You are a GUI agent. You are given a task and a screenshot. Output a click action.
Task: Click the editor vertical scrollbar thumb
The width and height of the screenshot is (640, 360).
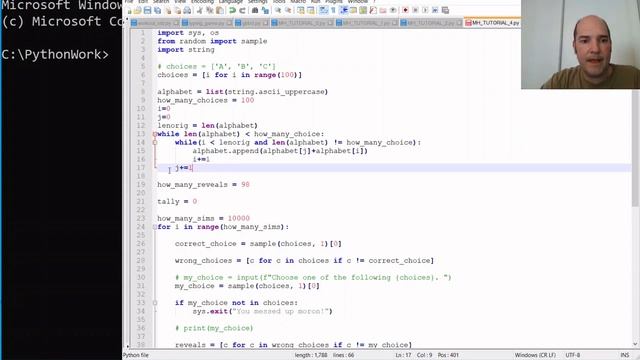point(636,148)
